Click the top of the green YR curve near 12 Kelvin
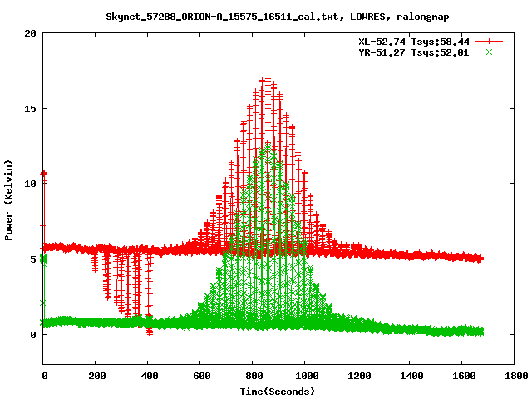 [x=268, y=147]
